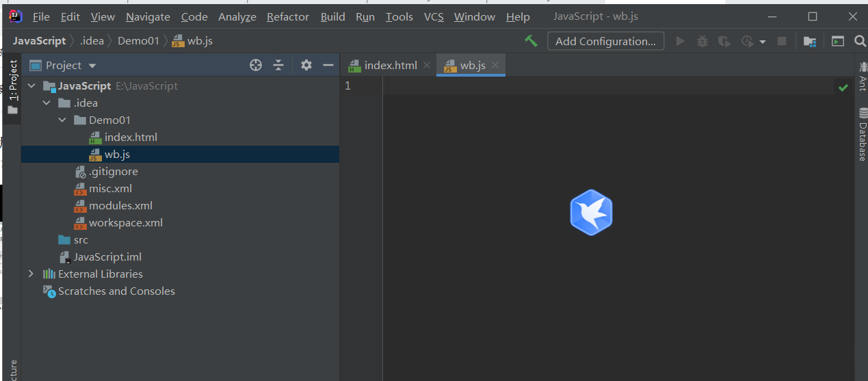Open the Build menu
868x381 pixels.
click(x=333, y=16)
